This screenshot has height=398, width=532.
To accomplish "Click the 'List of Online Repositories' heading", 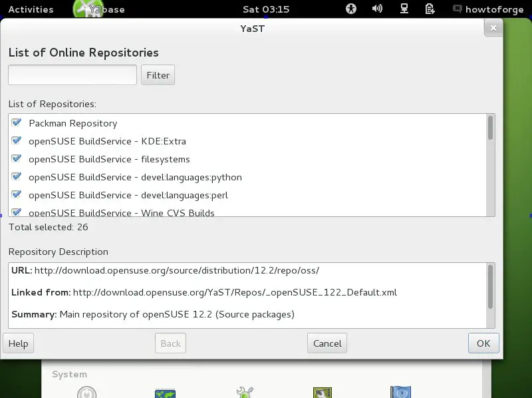I will click(x=84, y=53).
